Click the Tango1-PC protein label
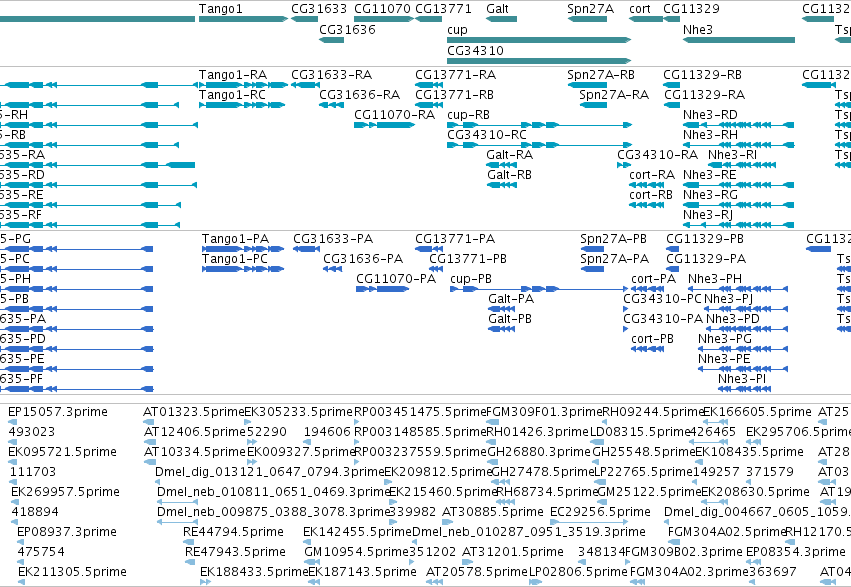 click(x=234, y=259)
